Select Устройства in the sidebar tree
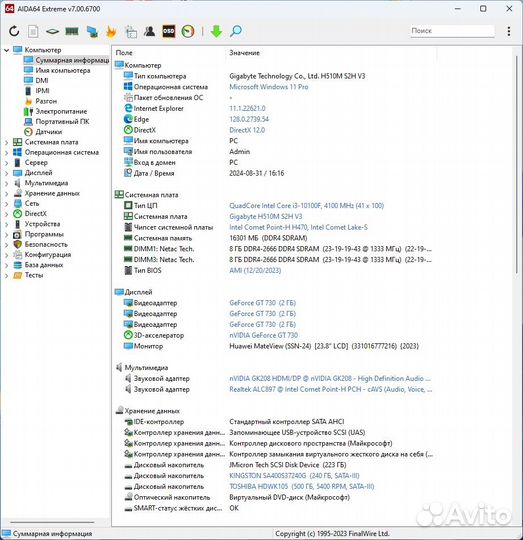 click(36, 224)
